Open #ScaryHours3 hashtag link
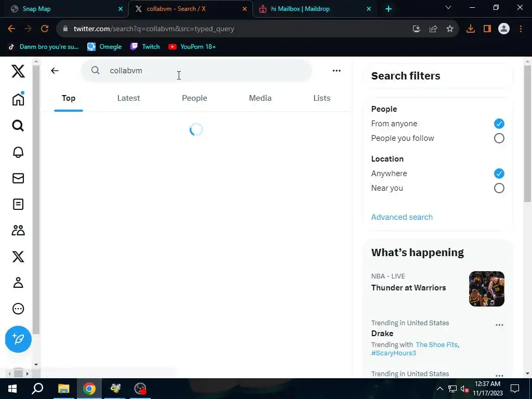Image resolution: width=532 pixels, height=399 pixels. pos(394,353)
